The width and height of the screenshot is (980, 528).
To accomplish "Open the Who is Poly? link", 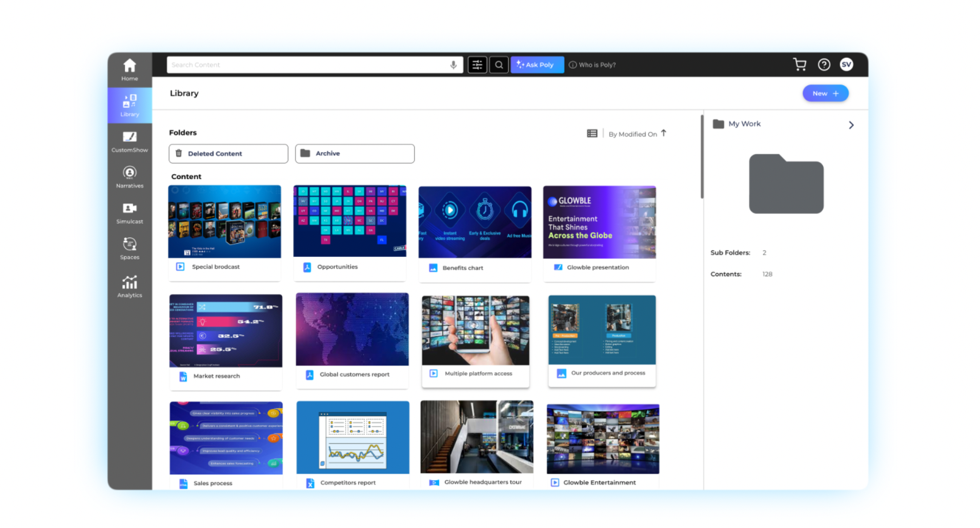I will point(593,65).
